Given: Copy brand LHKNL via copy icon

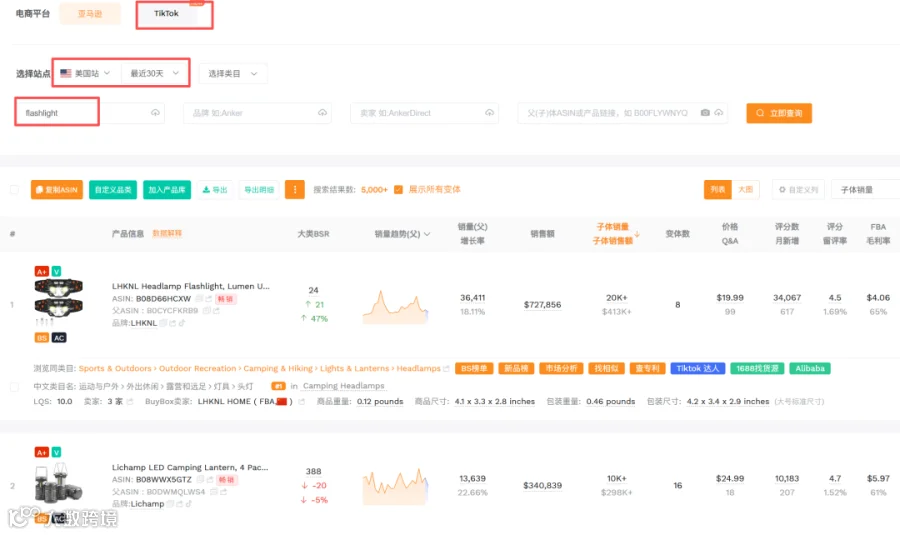Looking at the screenshot, I should [163, 323].
